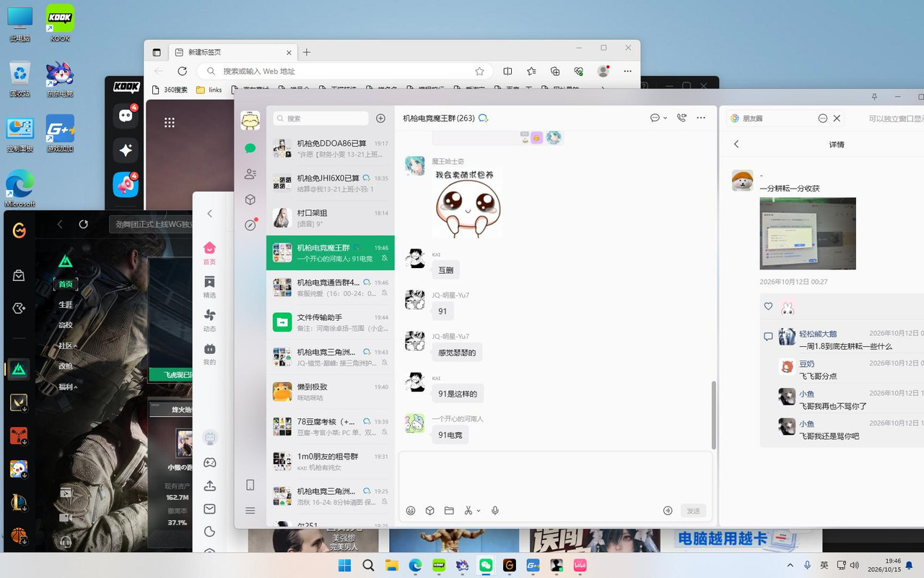Open the WeChat Contacts sidebar icon
This screenshot has height=578, width=924.
250,173
